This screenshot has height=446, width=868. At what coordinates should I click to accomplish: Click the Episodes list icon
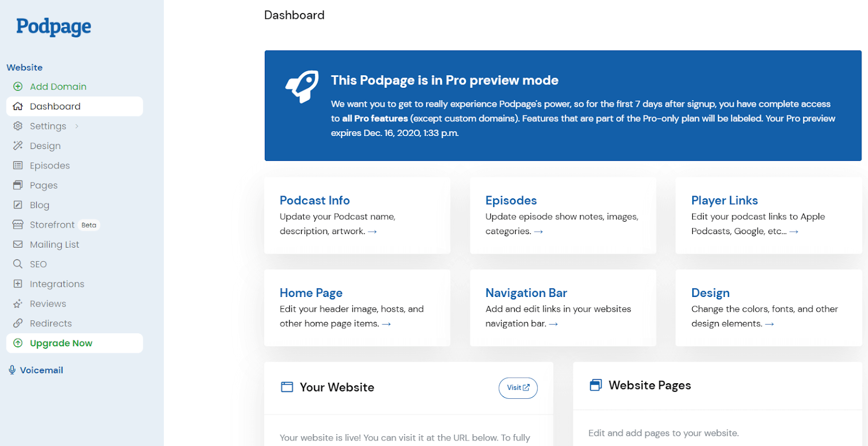(x=18, y=165)
